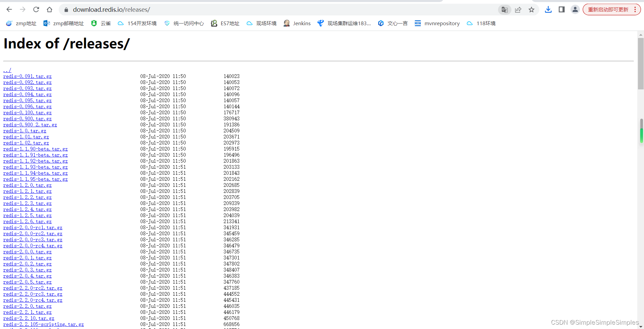Toggle the side panel icon

[562, 9]
